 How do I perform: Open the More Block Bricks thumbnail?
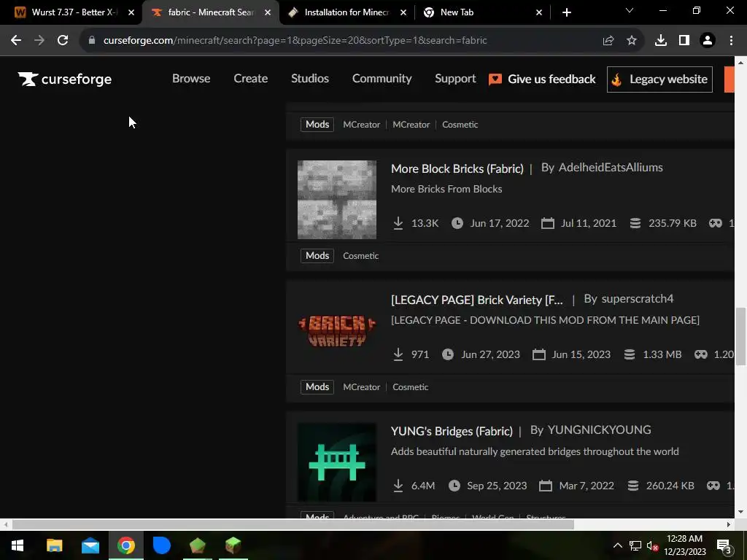point(337,200)
